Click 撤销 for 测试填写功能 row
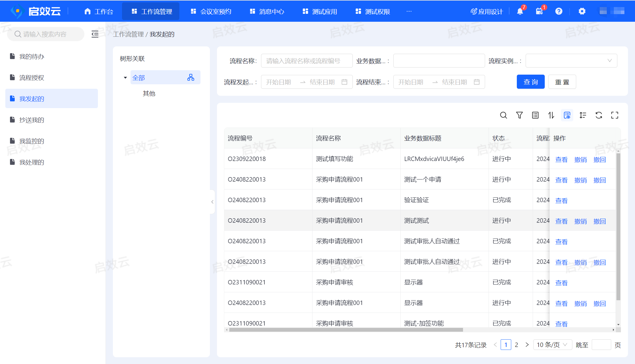 [x=580, y=160]
